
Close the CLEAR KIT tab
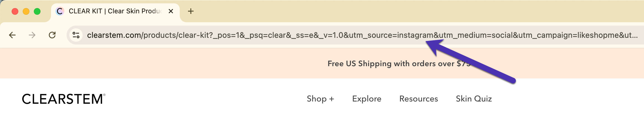coord(171,11)
